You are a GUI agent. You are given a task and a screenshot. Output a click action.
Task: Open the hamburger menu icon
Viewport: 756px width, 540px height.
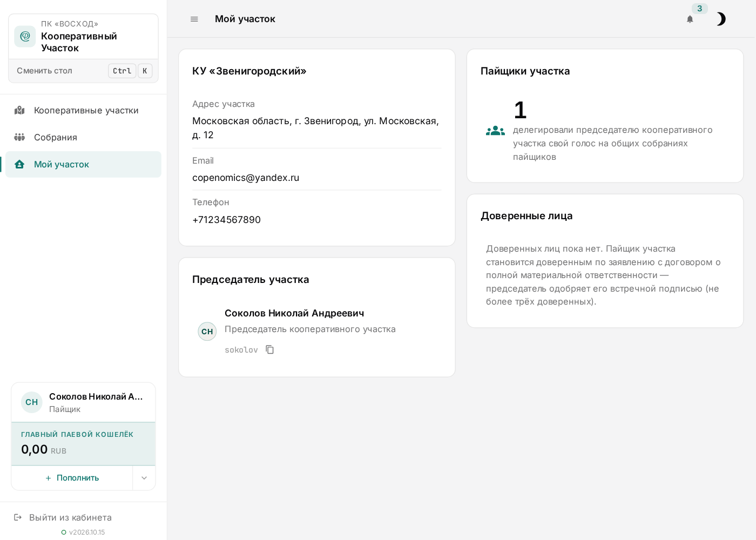[194, 19]
